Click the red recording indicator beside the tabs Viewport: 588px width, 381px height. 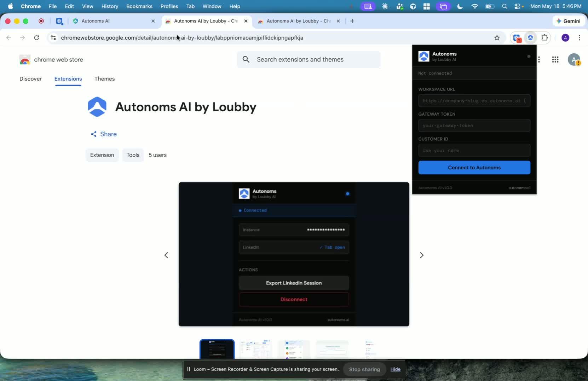(x=41, y=21)
